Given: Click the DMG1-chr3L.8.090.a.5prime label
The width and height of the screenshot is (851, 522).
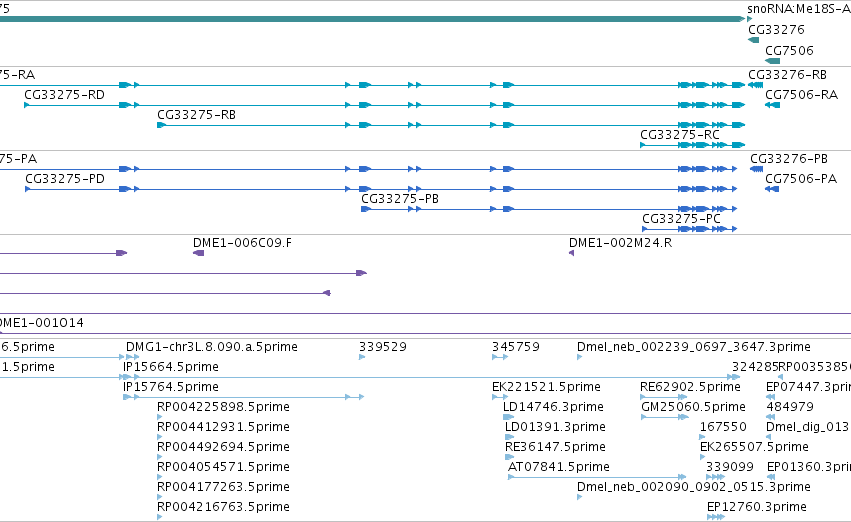Looking at the screenshot, I should (212, 347).
